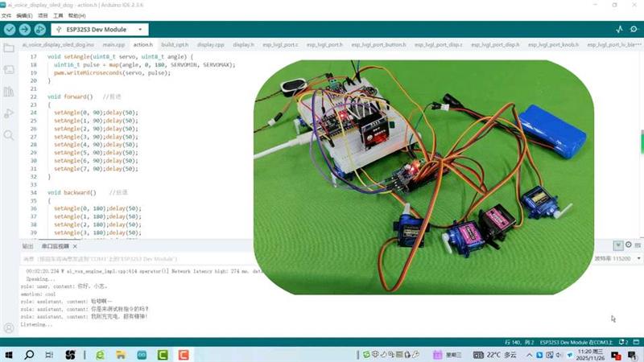Click the 22°C weather widget on taskbar
Screen dimensions: 644x362
pyautogui.click(x=495, y=355)
